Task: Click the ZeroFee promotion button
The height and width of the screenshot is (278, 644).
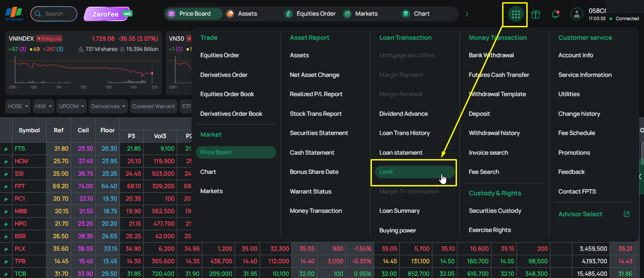Action: 107,14
